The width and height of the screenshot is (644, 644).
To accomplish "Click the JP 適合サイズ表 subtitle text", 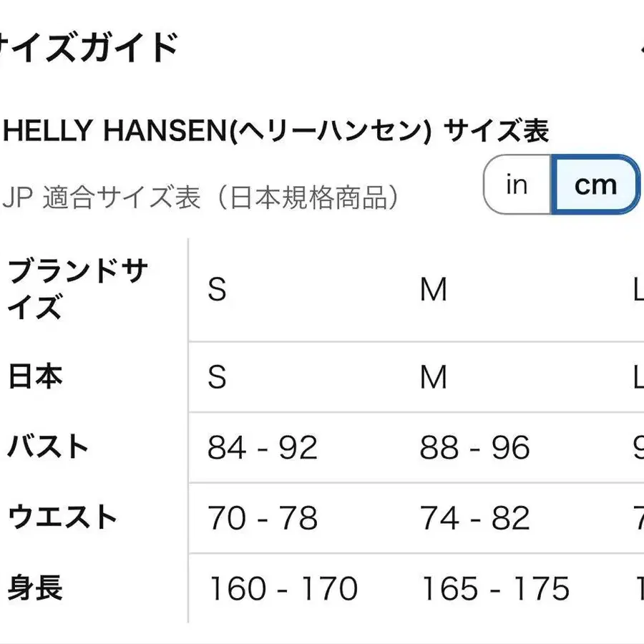I will click(x=200, y=197).
